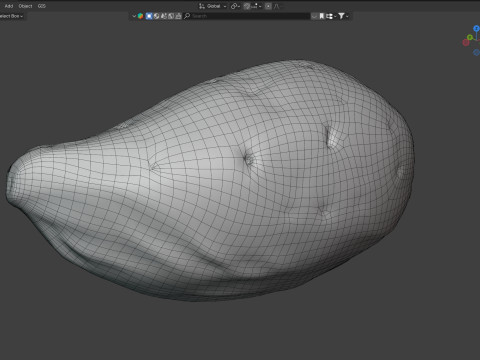
Task: Click the button right of the search field
Action: pyautogui.click(x=314, y=16)
